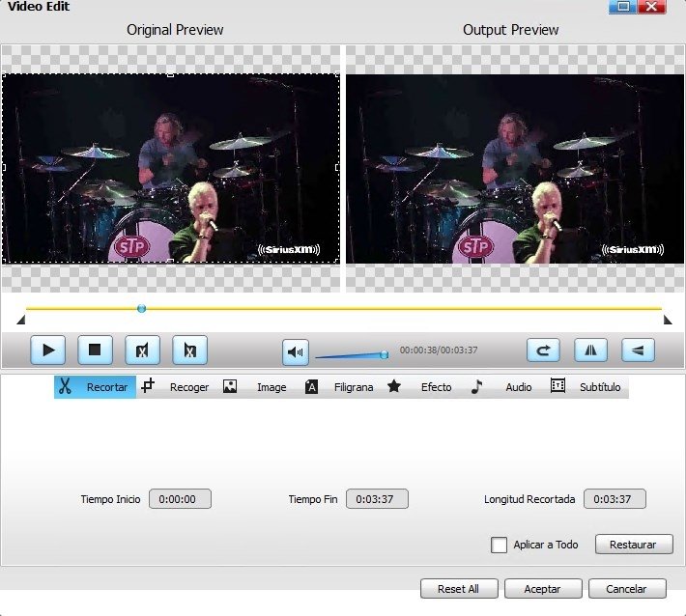Confirm edits with Aceptar

pos(543,589)
